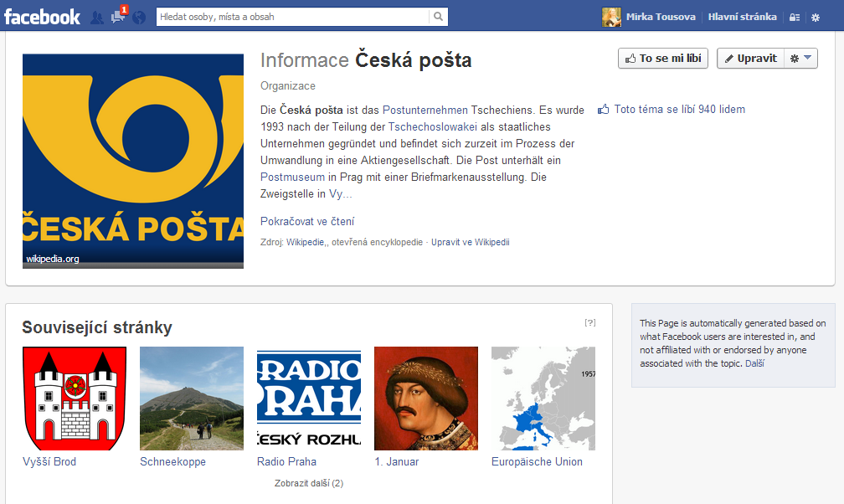Screen dimensions: 844x504
Task: Open the Facebook home logo
Action: (x=42, y=17)
